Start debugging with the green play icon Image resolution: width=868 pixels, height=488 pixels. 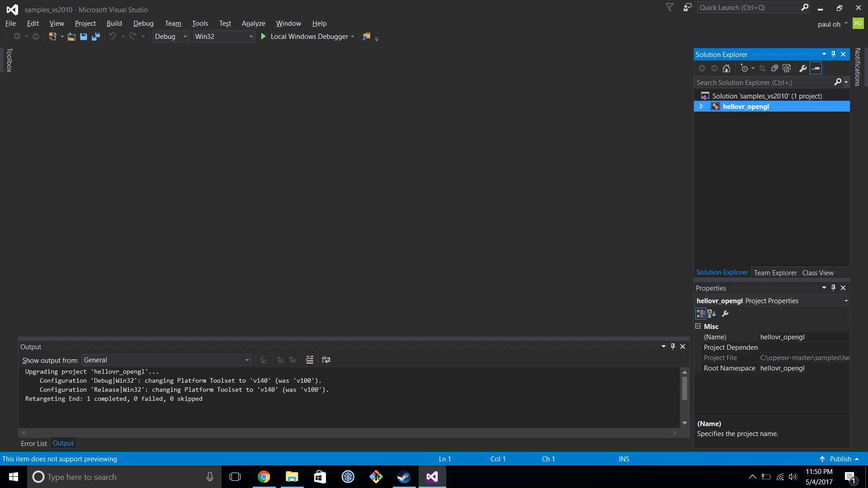[264, 36]
